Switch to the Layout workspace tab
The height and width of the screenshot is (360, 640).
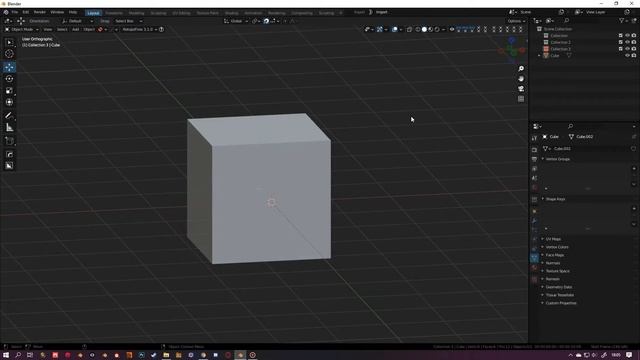tap(93, 13)
